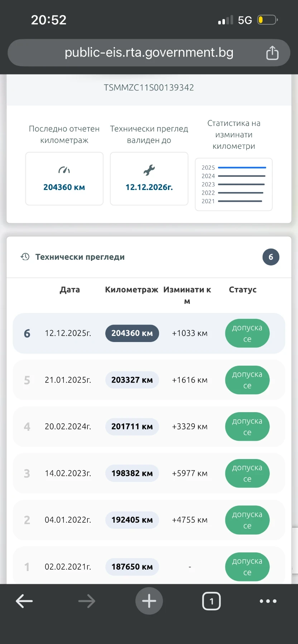The image size is (298, 644).
Task: Tap the history clock icon beside Технически прегледи
Action: [x=25, y=257]
